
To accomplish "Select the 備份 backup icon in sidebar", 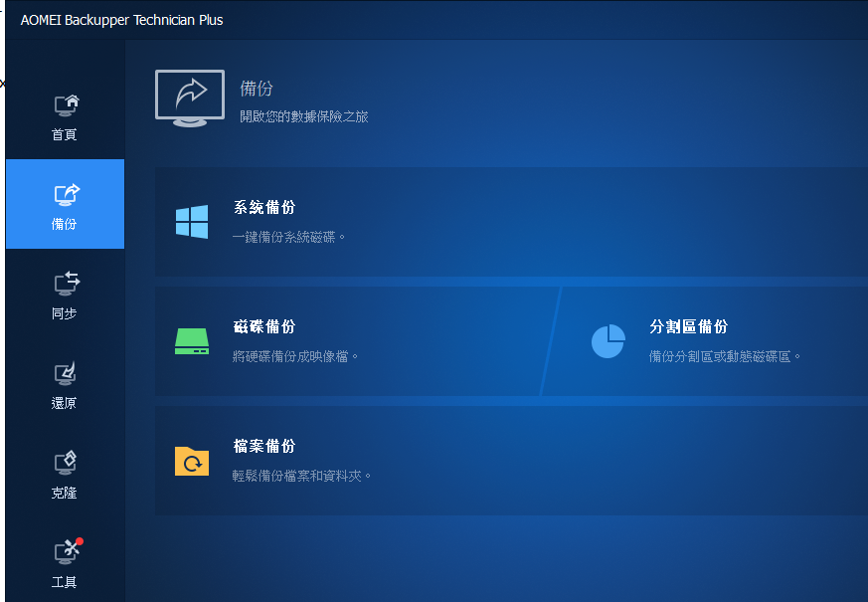I will click(67, 195).
